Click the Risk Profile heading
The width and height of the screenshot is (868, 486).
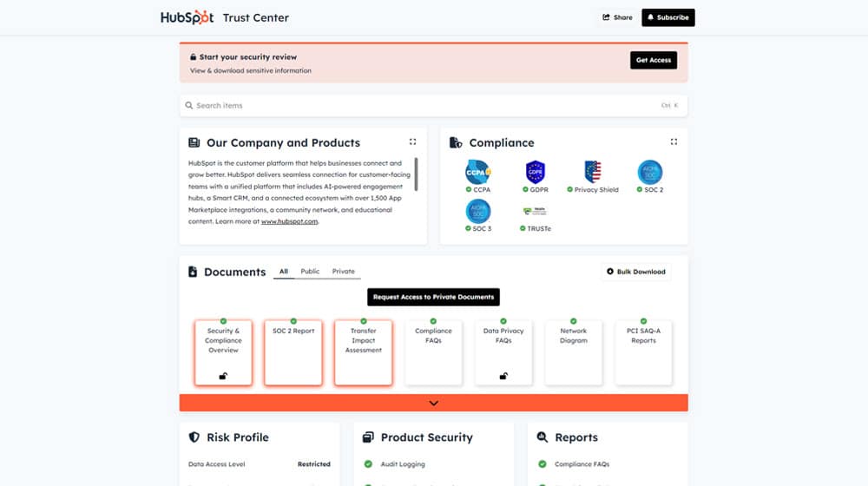tap(238, 437)
